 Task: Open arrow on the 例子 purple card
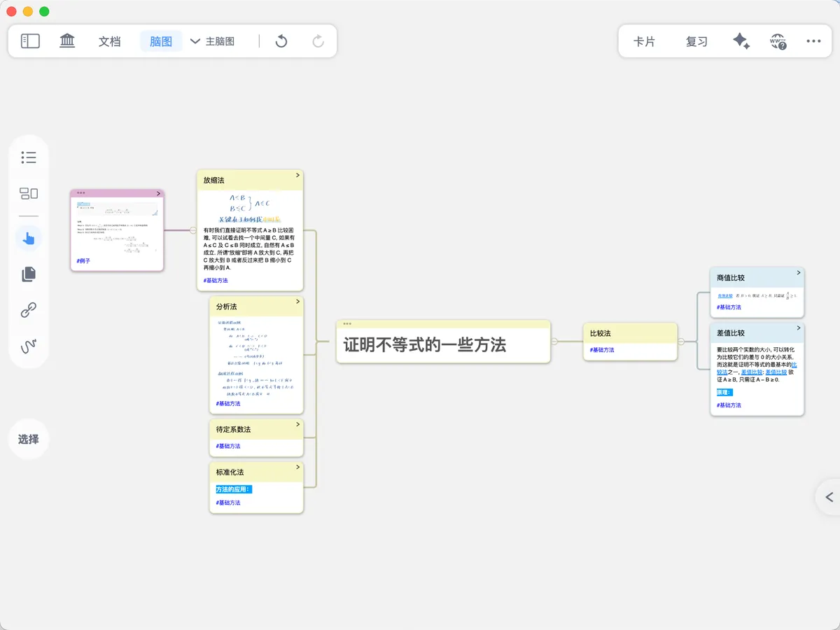[158, 194]
